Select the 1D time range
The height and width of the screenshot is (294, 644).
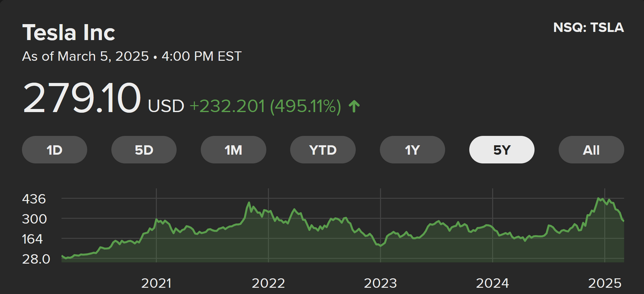[54, 150]
